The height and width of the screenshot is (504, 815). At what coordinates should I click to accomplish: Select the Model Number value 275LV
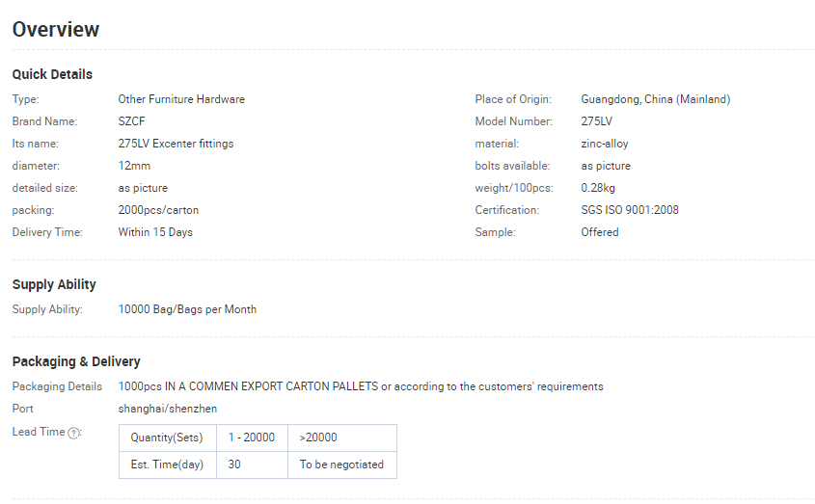[x=597, y=121]
